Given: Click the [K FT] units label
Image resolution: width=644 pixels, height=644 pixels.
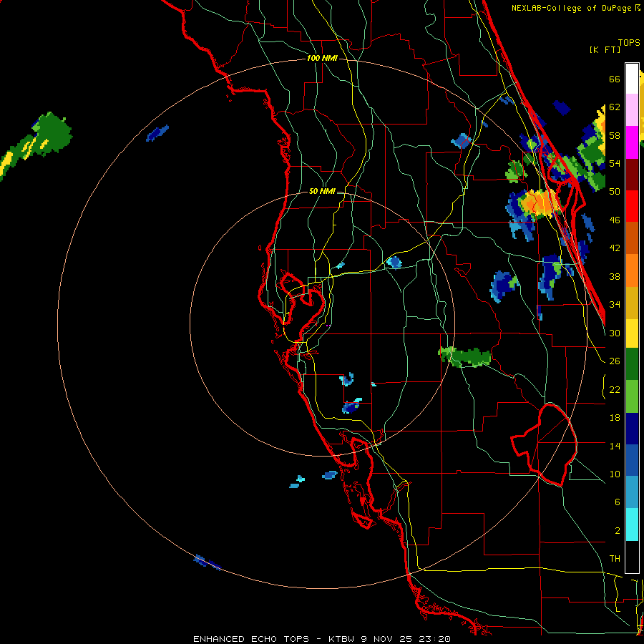Looking at the screenshot, I should point(605,49).
